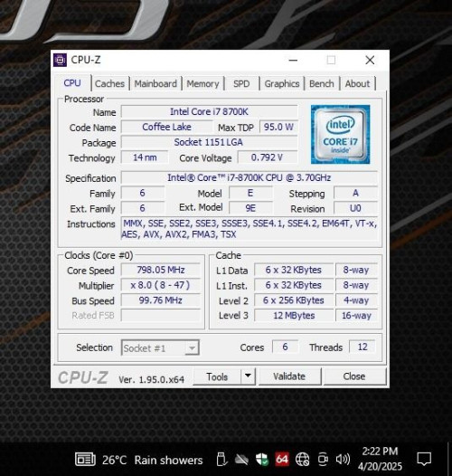Click the Level 2 4-way associativity value
The width and height of the screenshot is (452, 476).
point(356,300)
